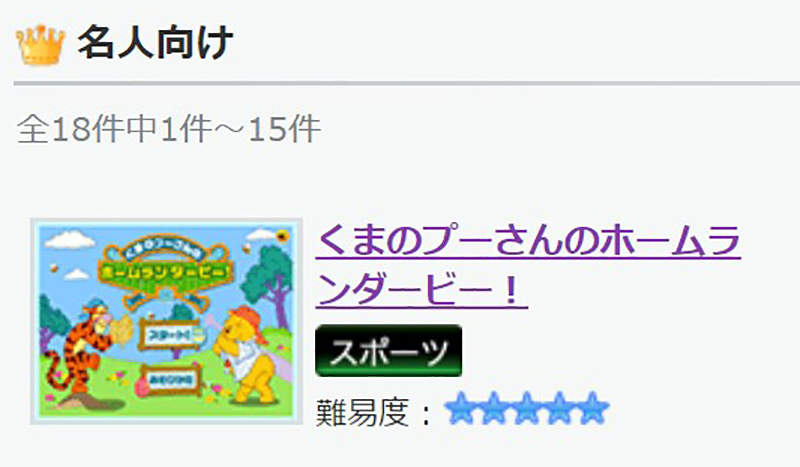Screen dimensions: 800x467
Task: Click the 名人向け heading
Action: tap(155, 43)
